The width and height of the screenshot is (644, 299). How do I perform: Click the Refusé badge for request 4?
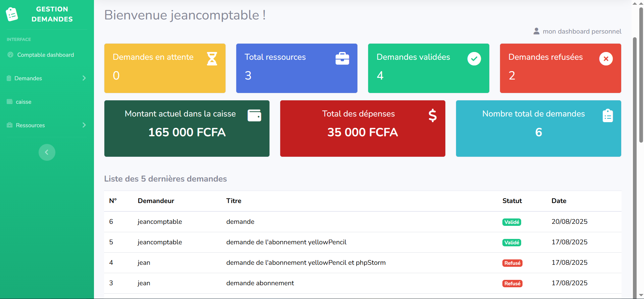click(x=512, y=263)
